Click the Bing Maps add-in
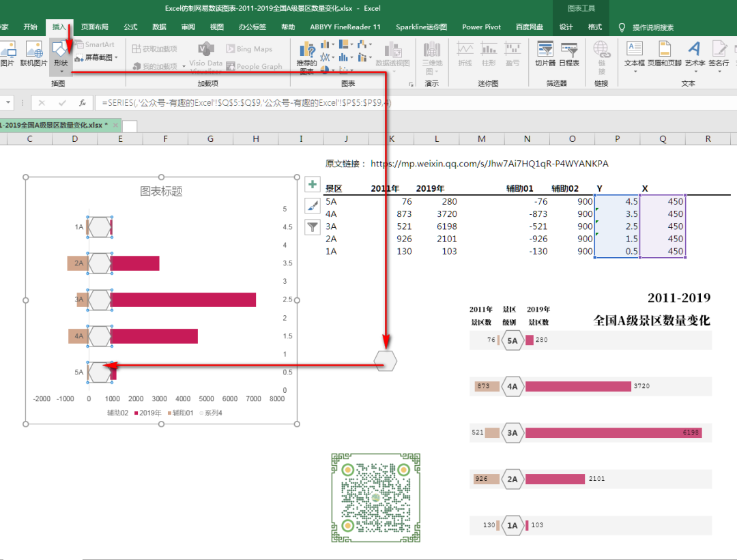 [x=249, y=49]
